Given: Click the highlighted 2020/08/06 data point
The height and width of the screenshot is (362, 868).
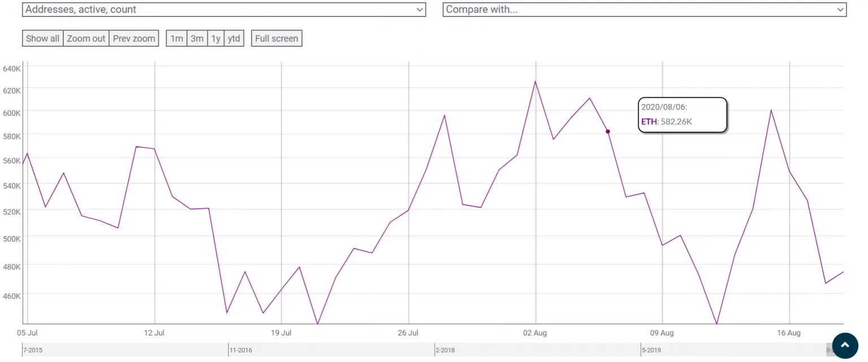Looking at the screenshot, I should click(608, 132).
